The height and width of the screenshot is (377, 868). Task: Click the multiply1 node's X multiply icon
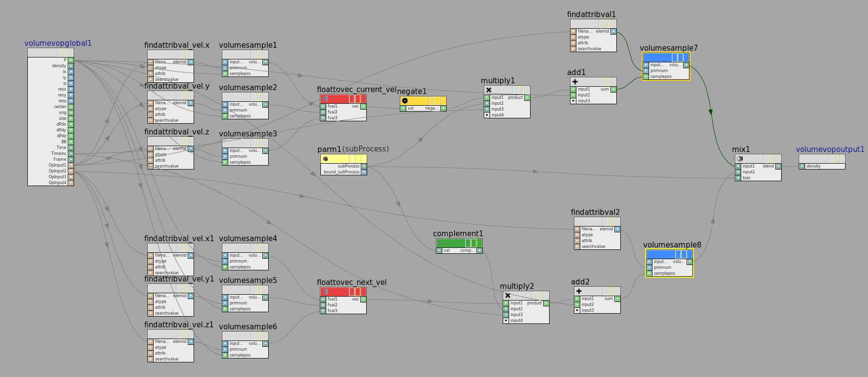point(489,90)
